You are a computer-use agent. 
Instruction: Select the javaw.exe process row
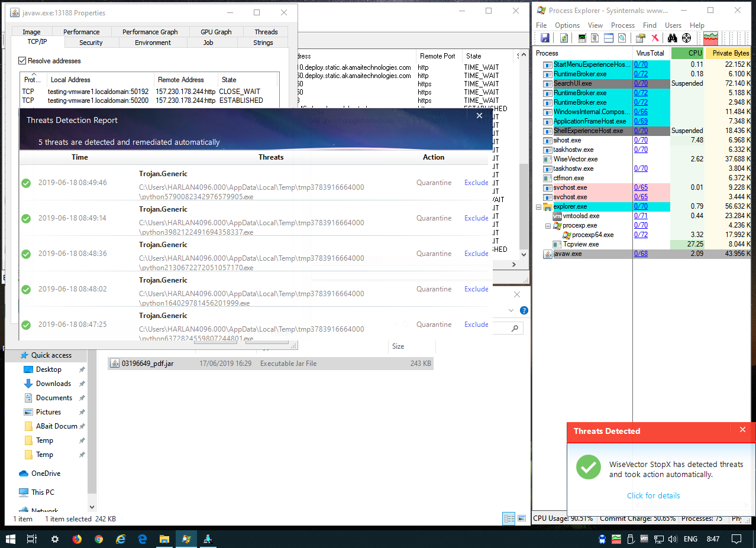642,254
